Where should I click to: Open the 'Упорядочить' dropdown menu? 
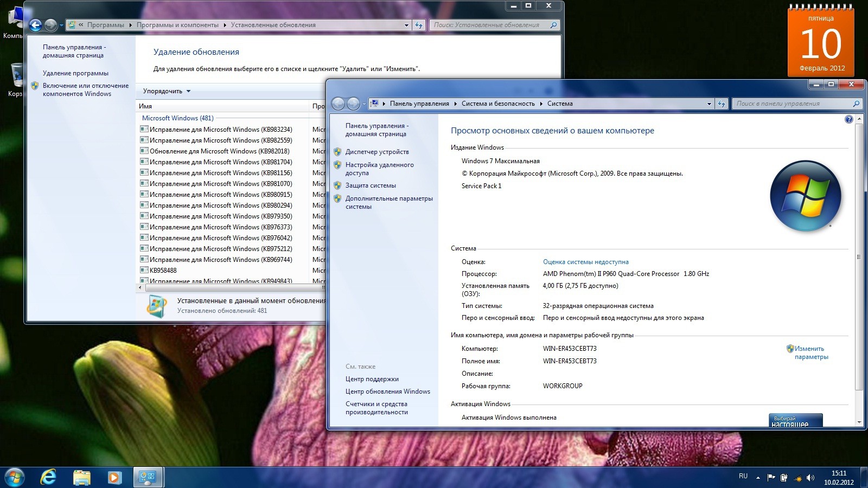tap(167, 91)
